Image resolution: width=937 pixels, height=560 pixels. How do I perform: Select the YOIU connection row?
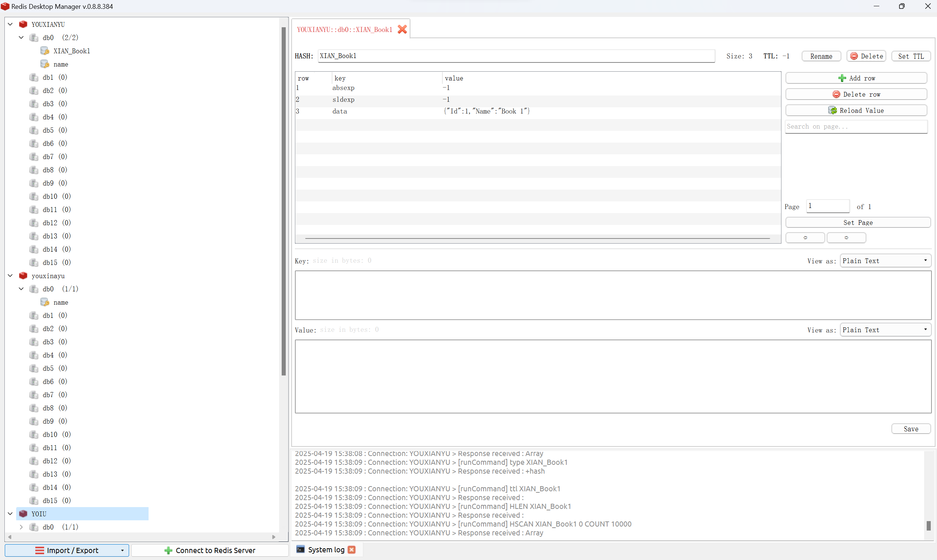pyautogui.click(x=82, y=514)
